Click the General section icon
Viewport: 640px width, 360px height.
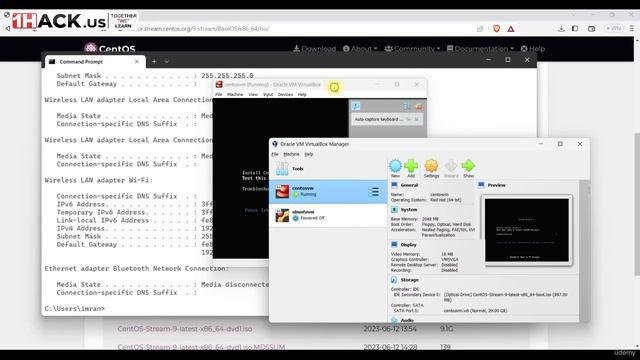coord(394,185)
